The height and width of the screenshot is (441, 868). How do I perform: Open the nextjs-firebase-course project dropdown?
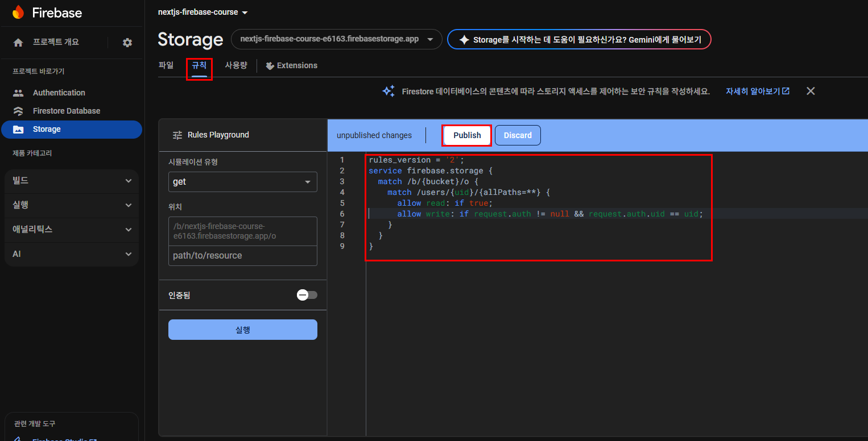coord(203,12)
